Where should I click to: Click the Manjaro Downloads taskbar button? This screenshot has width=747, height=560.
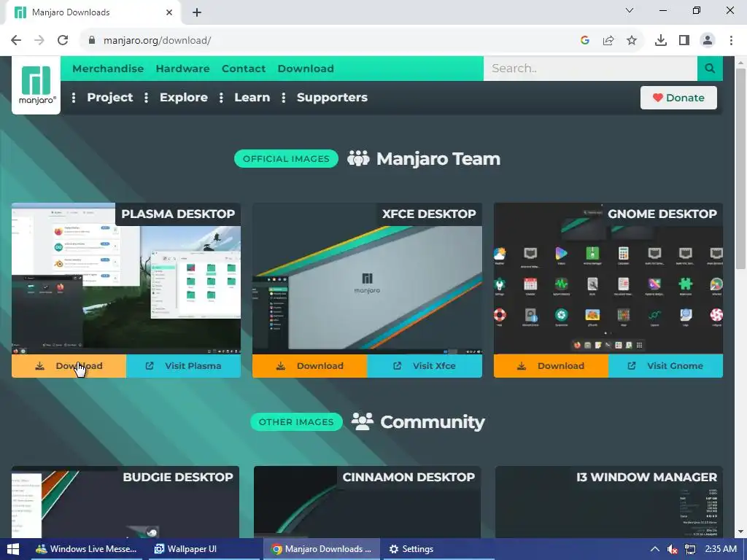[x=322, y=549]
